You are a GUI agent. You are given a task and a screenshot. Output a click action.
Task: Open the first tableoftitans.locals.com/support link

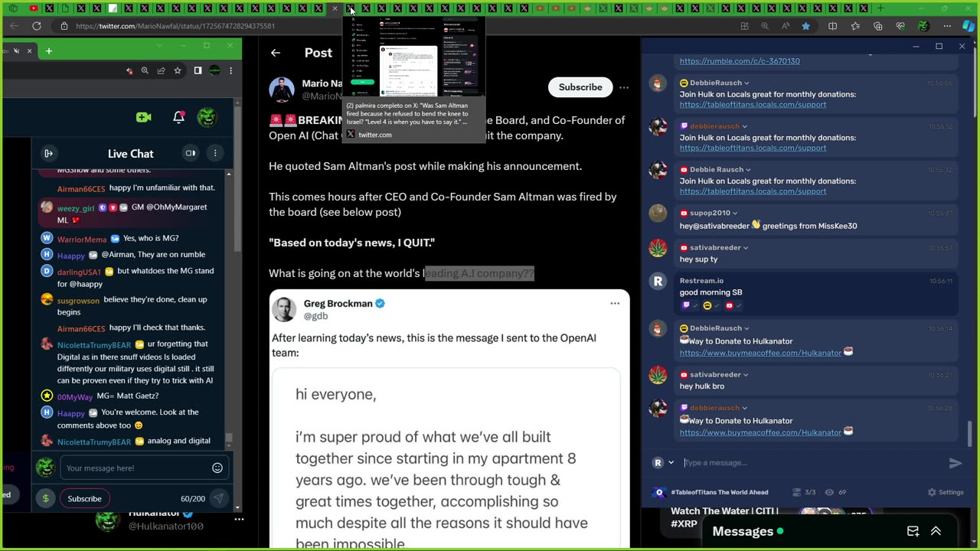(x=753, y=105)
